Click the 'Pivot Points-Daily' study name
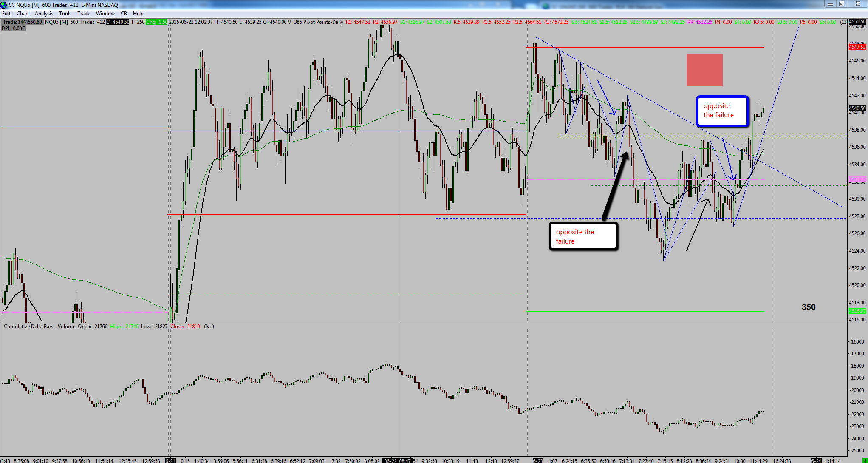Image resolution: width=868 pixels, height=463 pixels. (x=323, y=22)
